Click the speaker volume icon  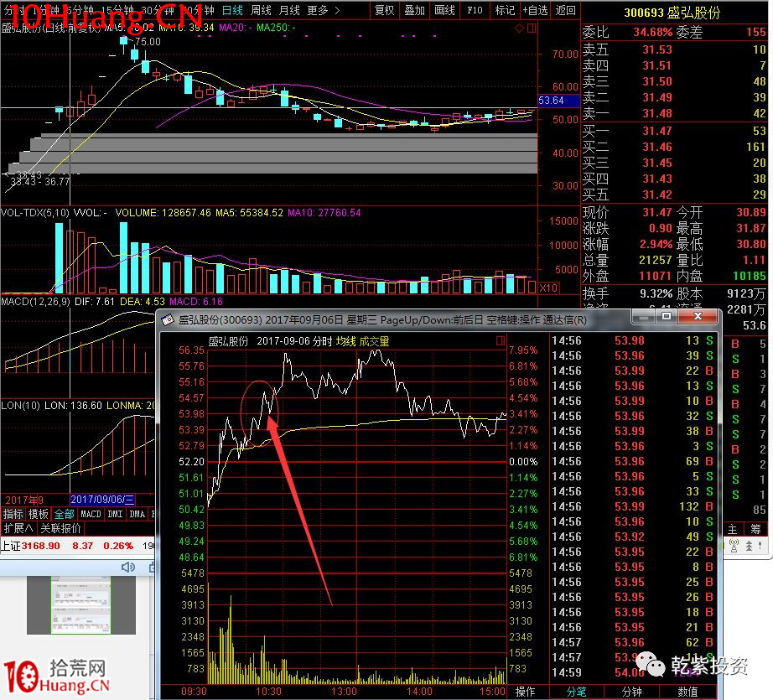click(128, 567)
